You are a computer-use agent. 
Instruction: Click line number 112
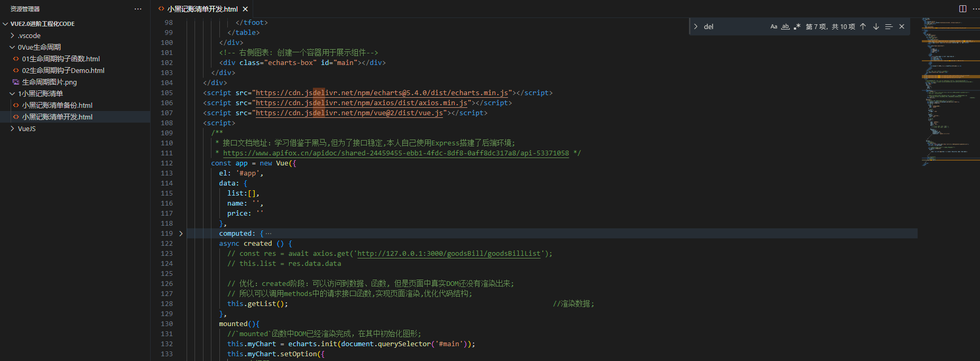(x=167, y=163)
